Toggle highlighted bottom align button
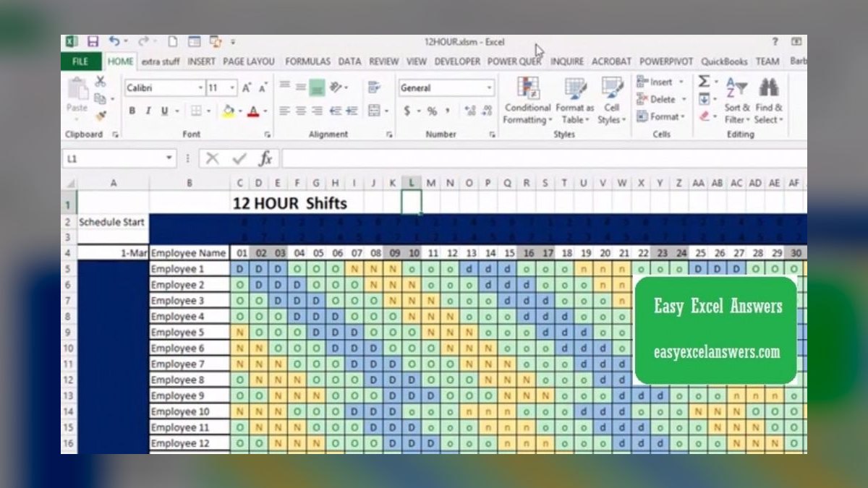The height and width of the screenshot is (488, 868). (x=317, y=87)
